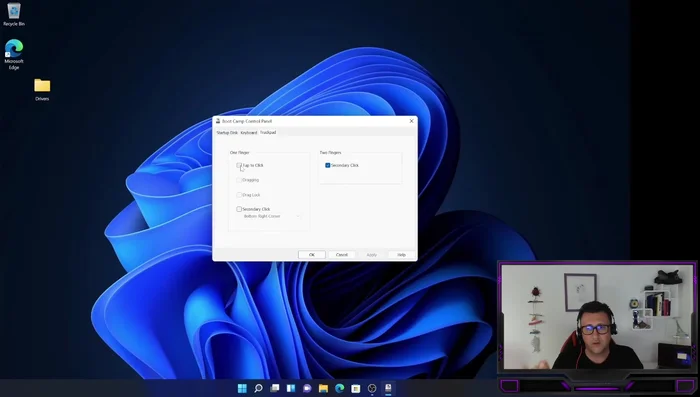
Task: Launch Microsoft Edge from the taskbar
Action: 339,388
